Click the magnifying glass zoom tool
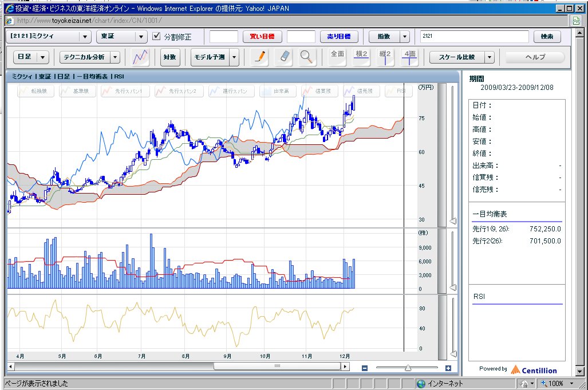 [307, 57]
